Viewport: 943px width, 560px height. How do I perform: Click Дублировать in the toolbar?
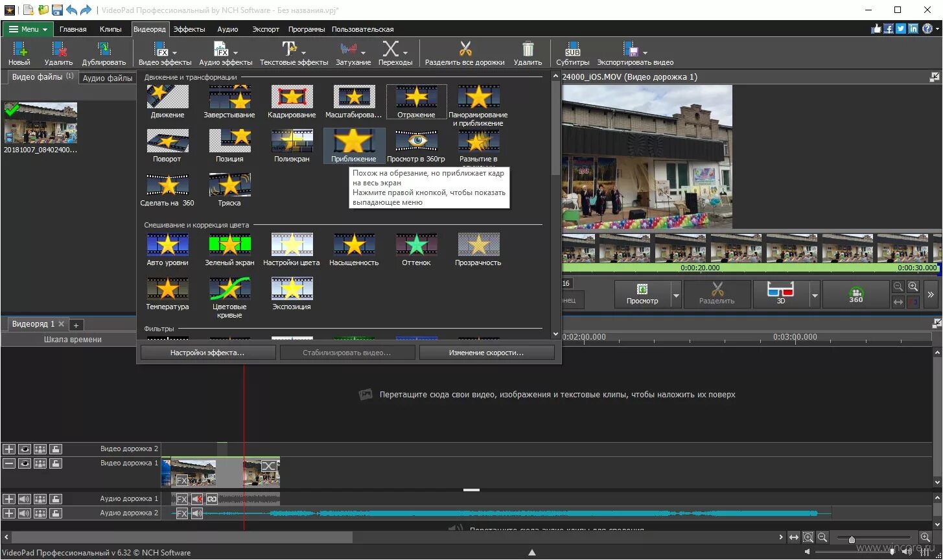click(104, 53)
